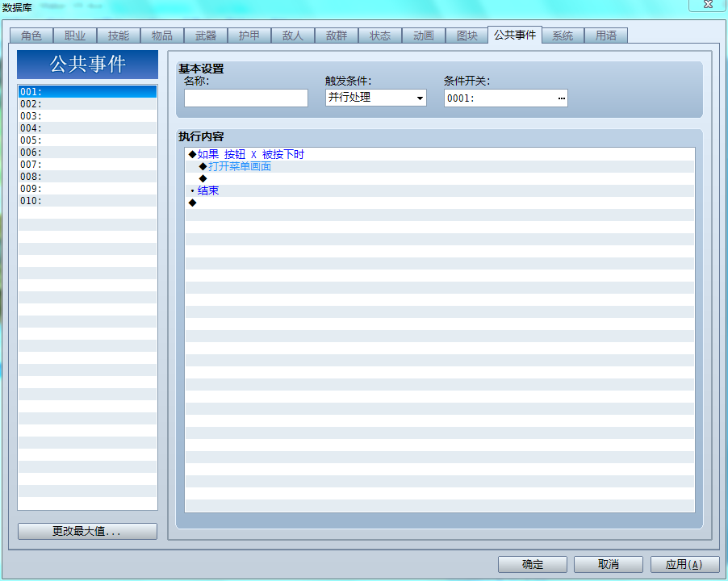Select the command line 如果 按钮 X 被按下时
This screenshot has width=728, height=581.
[x=440, y=155]
